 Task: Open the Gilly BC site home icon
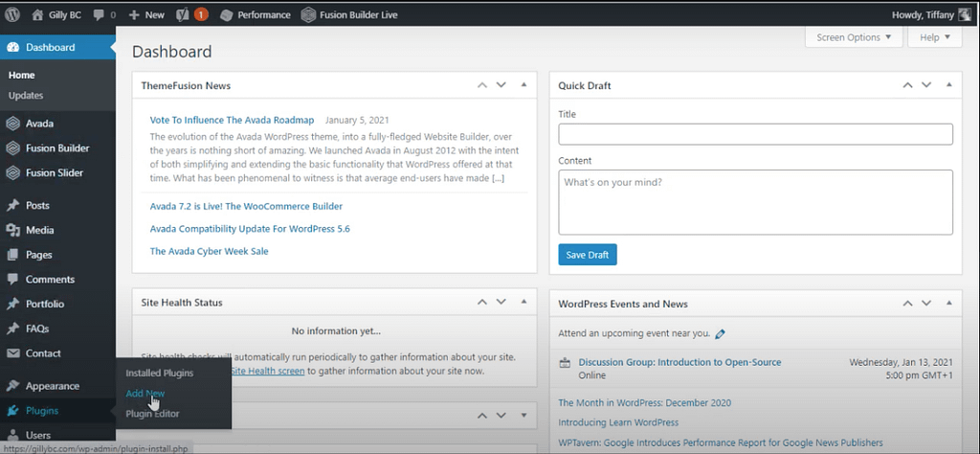coord(37,14)
